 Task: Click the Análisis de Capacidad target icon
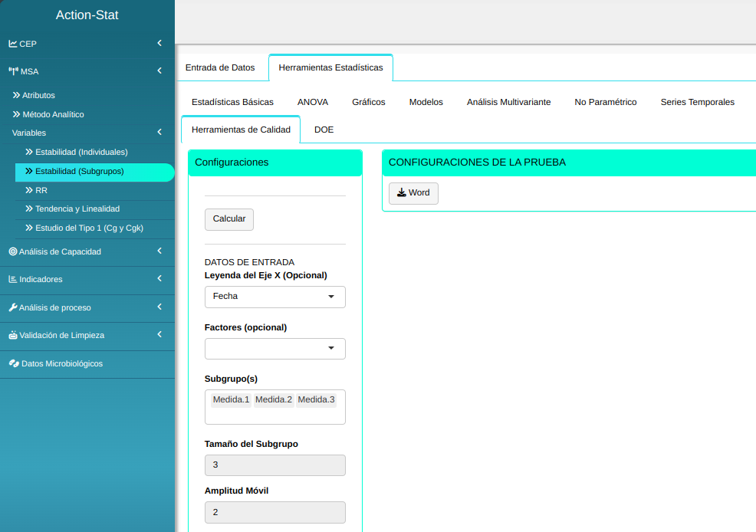tap(13, 251)
